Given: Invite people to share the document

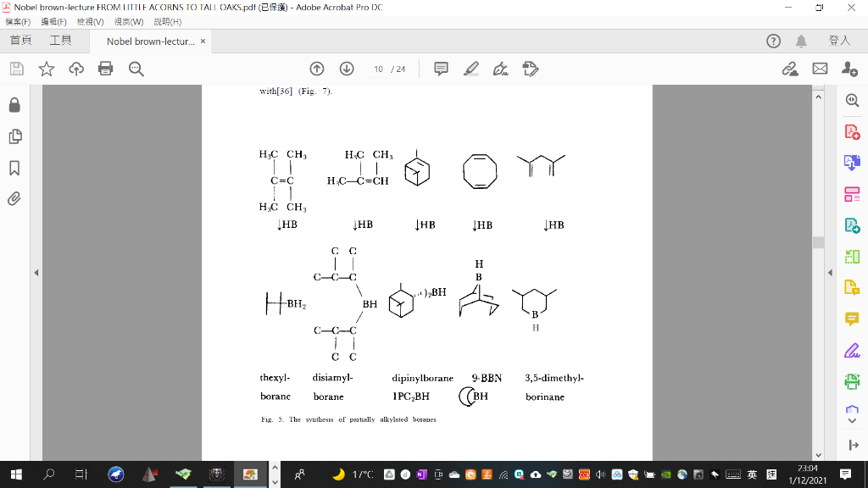Looking at the screenshot, I should point(849,69).
